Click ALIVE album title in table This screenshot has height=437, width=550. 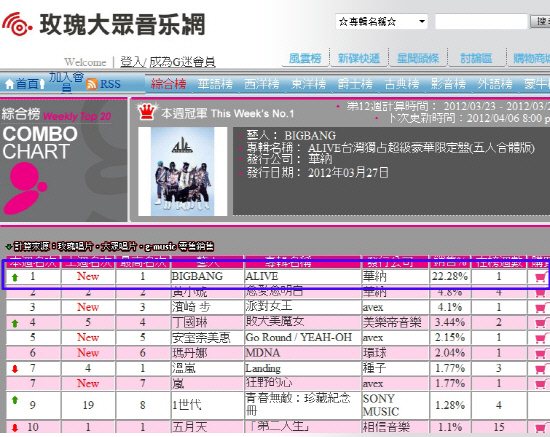(262, 276)
